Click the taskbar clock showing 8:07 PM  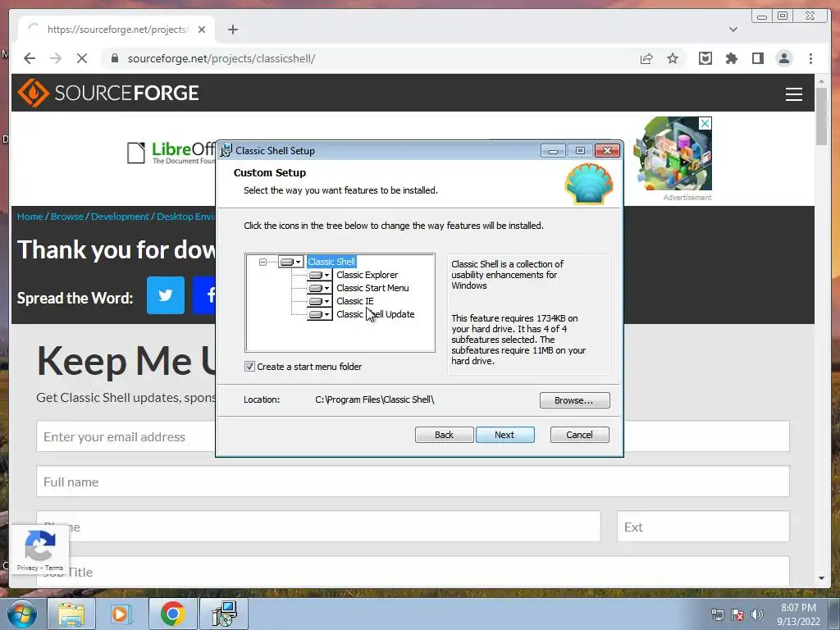tap(798, 614)
